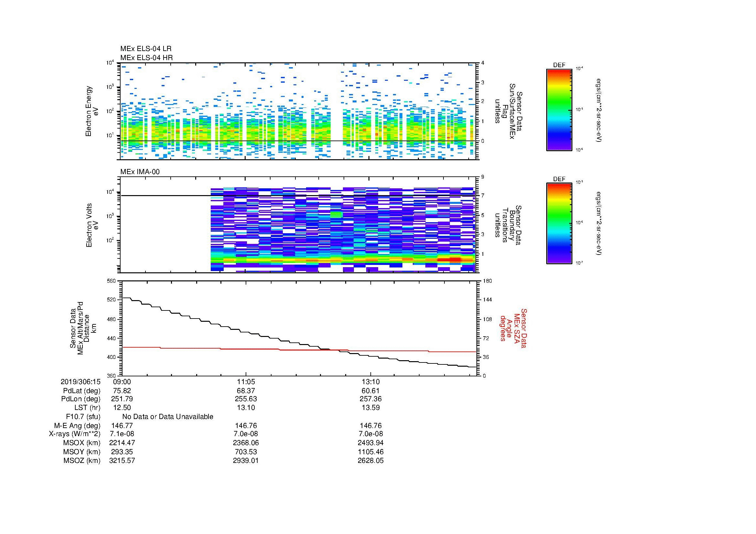Click the X-rays value 7.1e-08
The height and width of the screenshot is (534, 756).
[122, 434]
